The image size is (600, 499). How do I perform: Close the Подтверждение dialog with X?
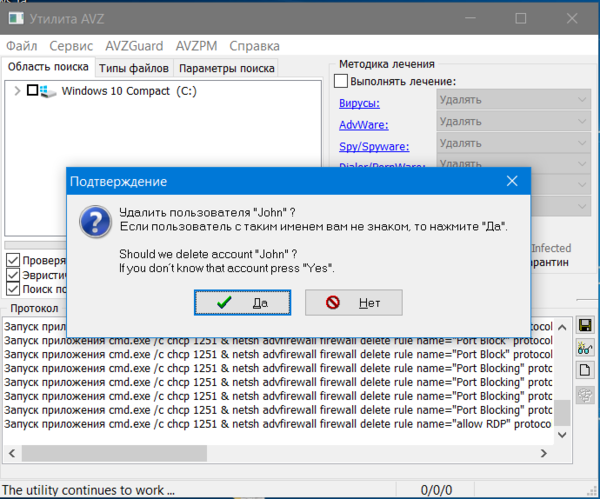pyautogui.click(x=512, y=182)
